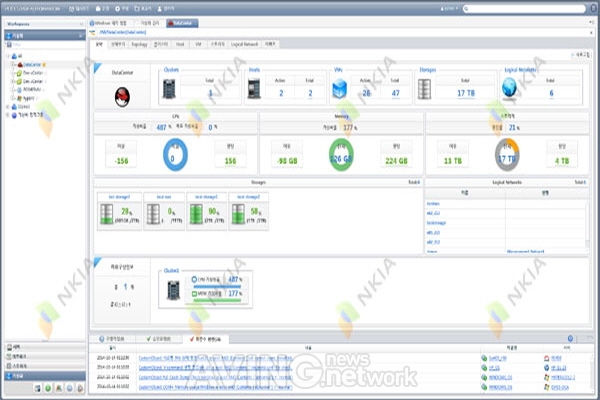Click the empty storage icon on the 0% card
Image resolution: width=600 pixels, height=400 pixels.
[x=153, y=214]
